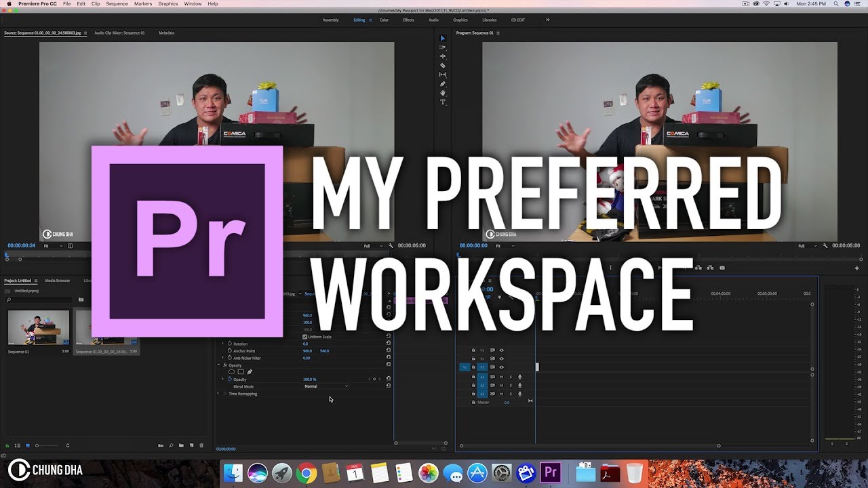The width and height of the screenshot is (868, 488).
Task: Switch project panel to list view
Action: click(18, 445)
